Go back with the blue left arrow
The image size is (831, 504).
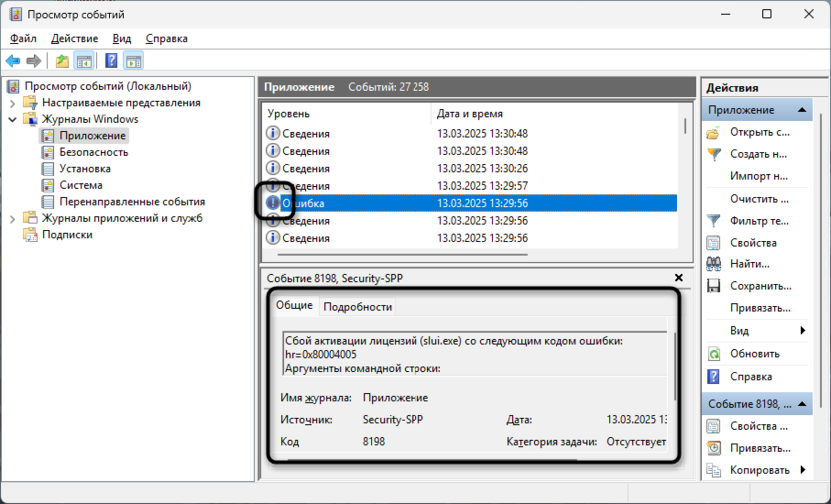click(13, 61)
